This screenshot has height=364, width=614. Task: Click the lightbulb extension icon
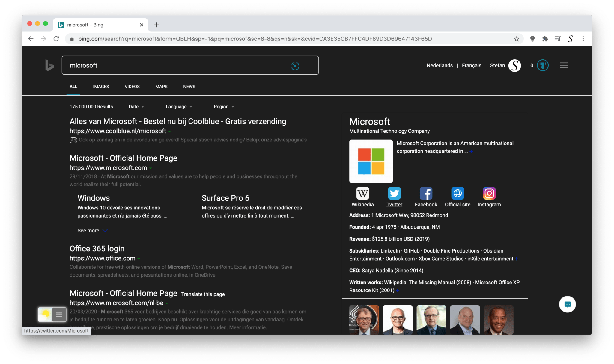pos(532,39)
